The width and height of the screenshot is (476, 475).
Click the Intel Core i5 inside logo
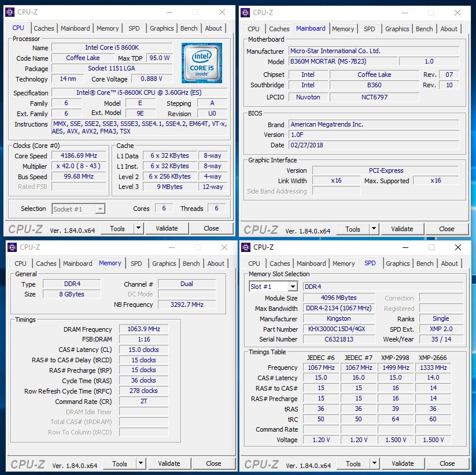coord(202,63)
